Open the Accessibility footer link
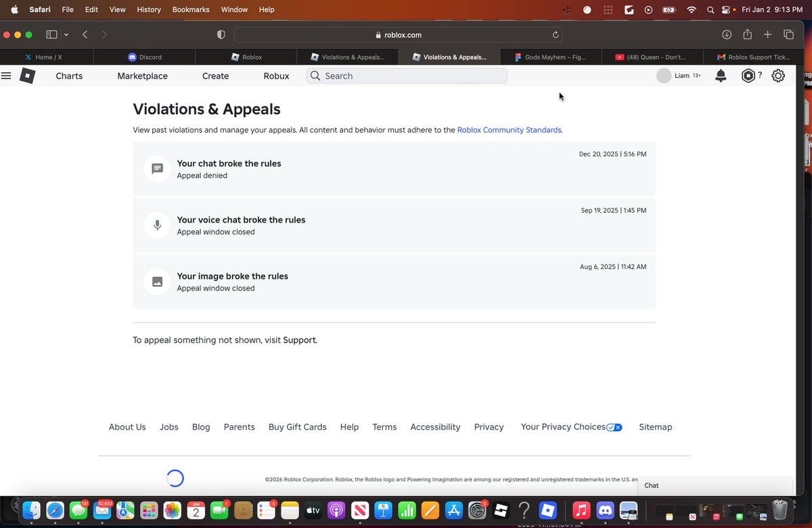Image resolution: width=812 pixels, height=528 pixels. click(x=435, y=427)
